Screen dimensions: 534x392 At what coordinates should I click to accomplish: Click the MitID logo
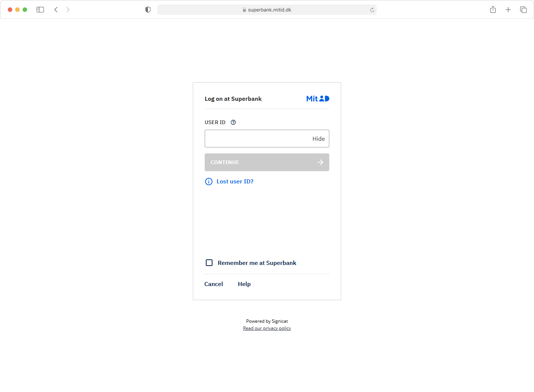[x=318, y=99]
